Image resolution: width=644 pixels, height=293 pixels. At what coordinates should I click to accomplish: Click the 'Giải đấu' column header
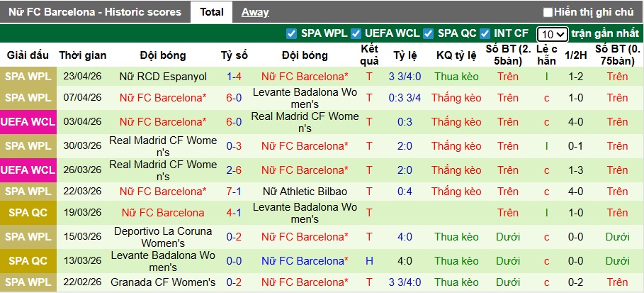(28, 55)
